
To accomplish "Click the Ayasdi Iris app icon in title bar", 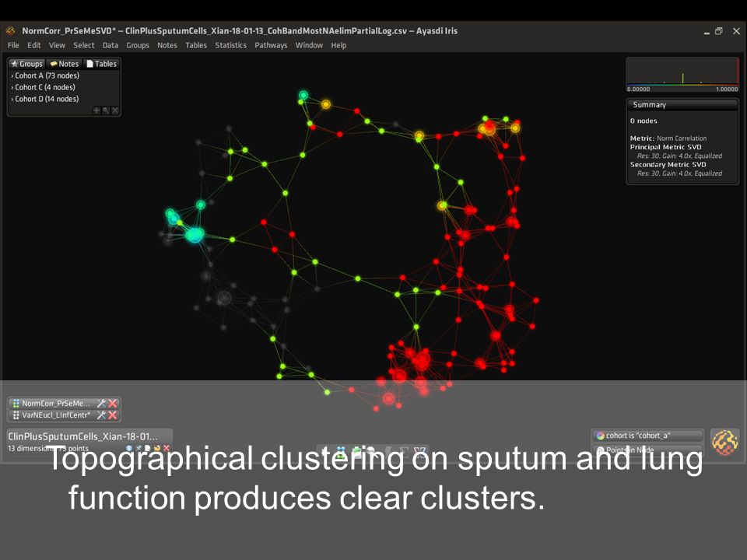I will coord(11,31).
